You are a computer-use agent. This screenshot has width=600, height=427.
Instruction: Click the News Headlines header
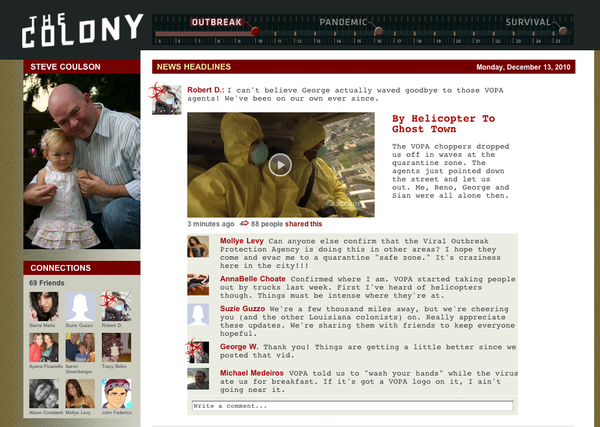coord(194,67)
